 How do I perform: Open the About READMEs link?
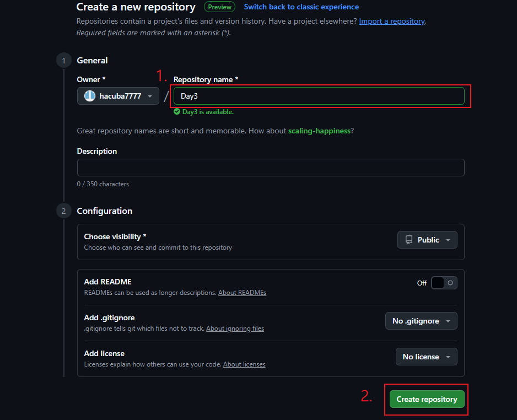tap(242, 293)
